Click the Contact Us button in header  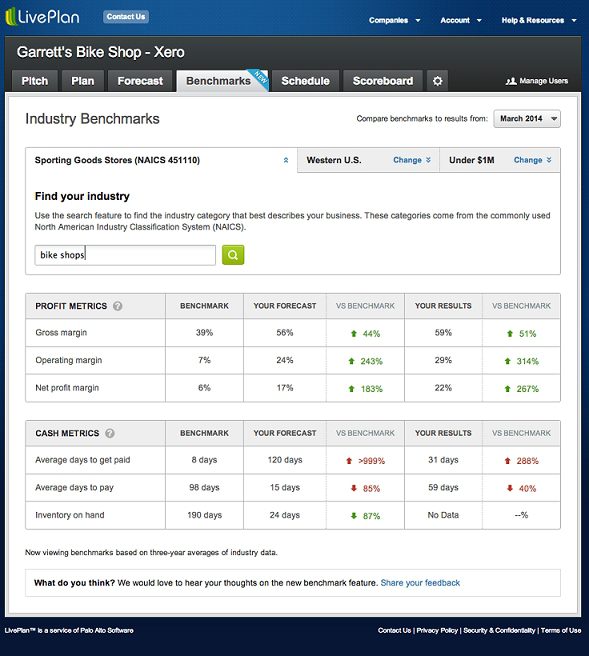pos(126,17)
